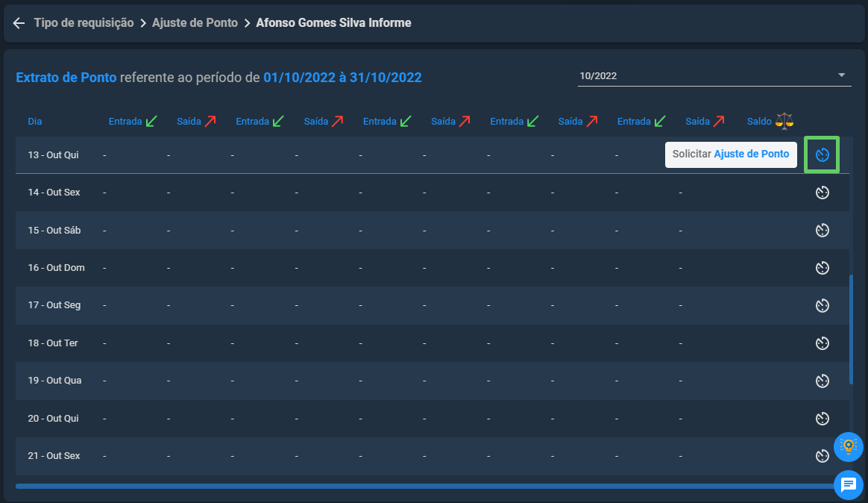Click the vertical scrollbar beside the table
868x503 pixels.
(852, 329)
